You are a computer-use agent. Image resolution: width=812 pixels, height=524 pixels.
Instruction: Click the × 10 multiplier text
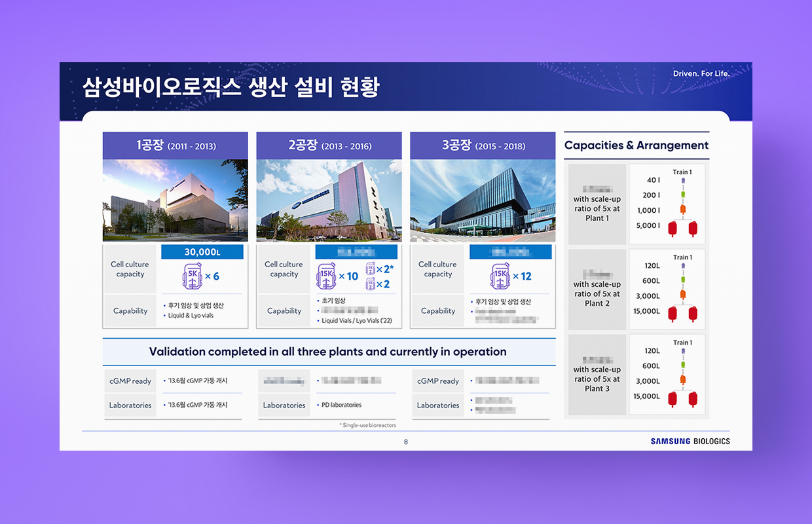click(348, 276)
